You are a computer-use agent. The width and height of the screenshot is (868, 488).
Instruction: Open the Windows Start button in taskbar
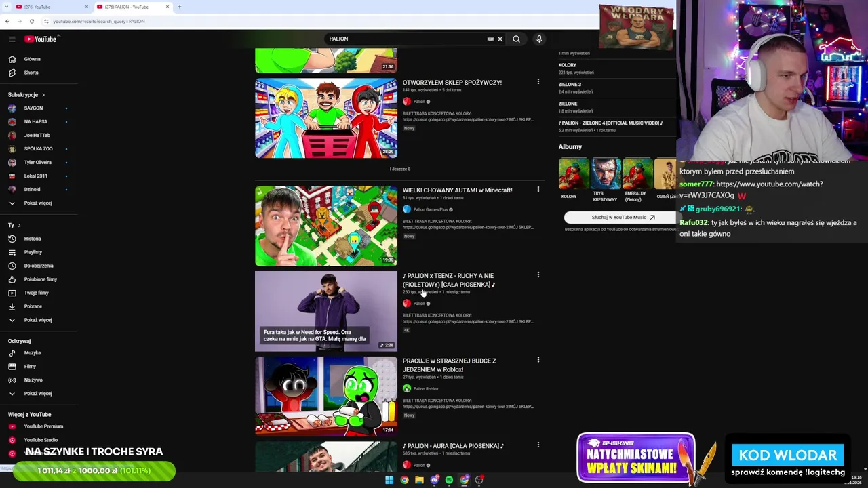389,480
